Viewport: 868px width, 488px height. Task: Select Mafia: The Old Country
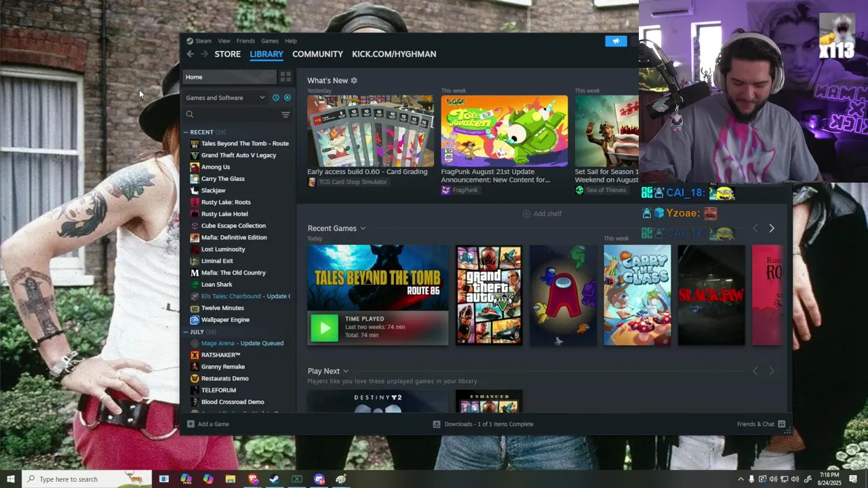[x=233, y=272]
